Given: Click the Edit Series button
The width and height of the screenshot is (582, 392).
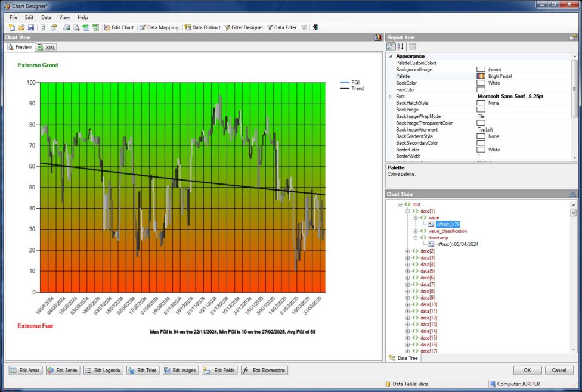Looking at the screenshot, I should [x=63, y=371].
